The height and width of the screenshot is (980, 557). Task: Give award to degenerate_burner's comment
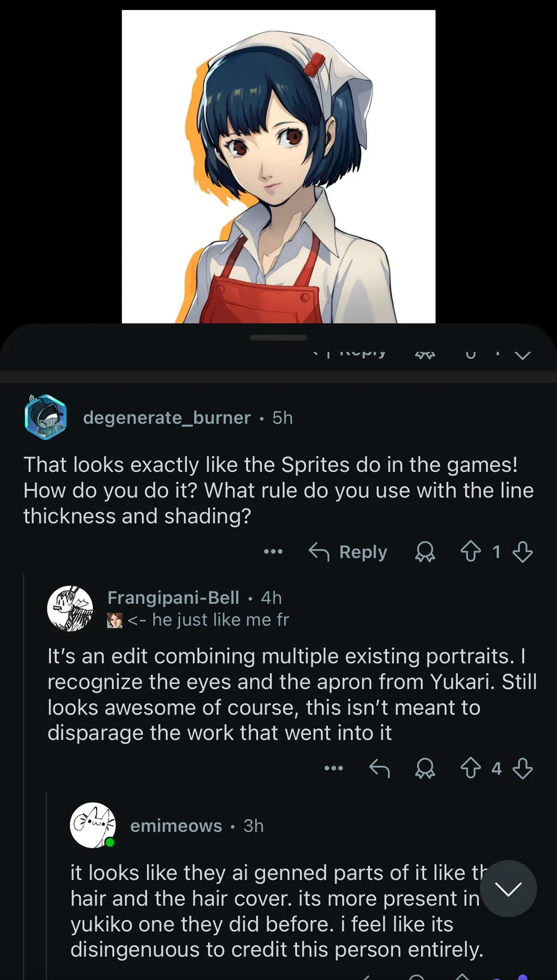tap(425, 551)
